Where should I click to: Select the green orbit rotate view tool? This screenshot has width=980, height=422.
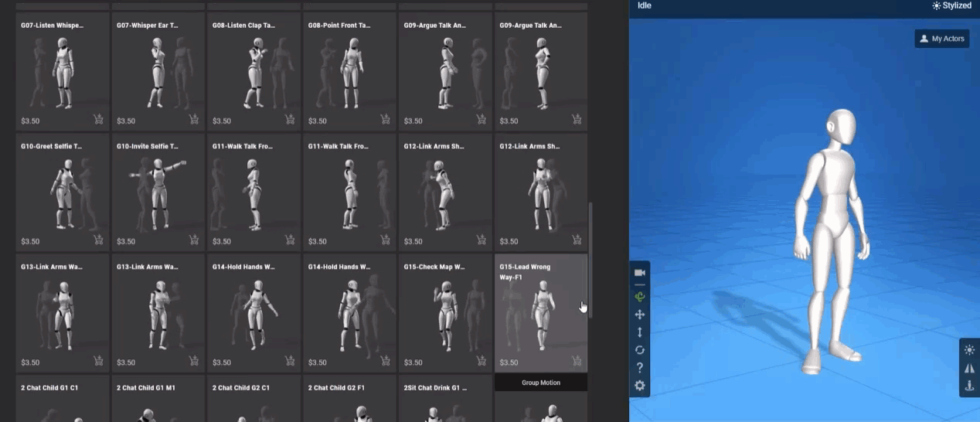pyautogui.click(x=639, y=296)
